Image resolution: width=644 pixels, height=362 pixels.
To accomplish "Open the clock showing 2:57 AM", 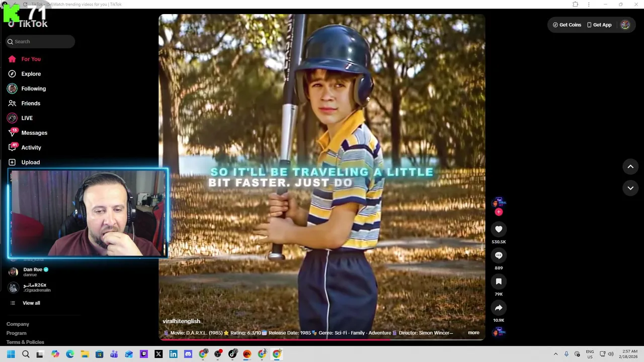I will 630,354.
